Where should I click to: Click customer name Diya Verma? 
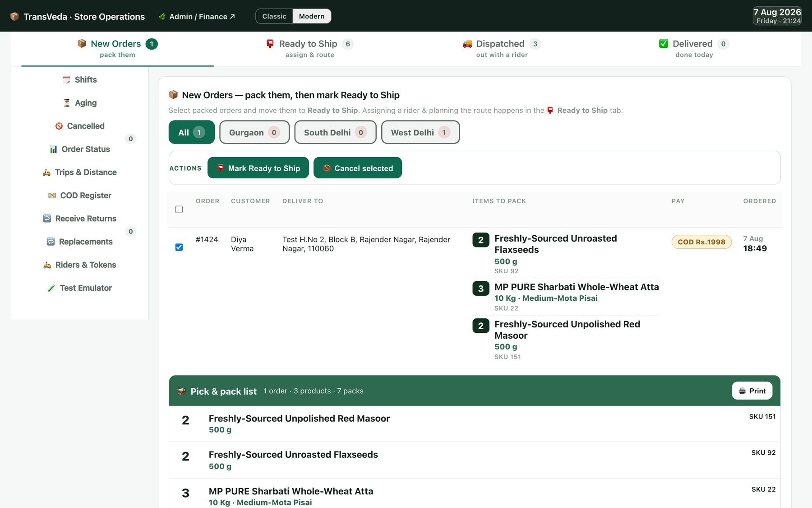(242, 244)
